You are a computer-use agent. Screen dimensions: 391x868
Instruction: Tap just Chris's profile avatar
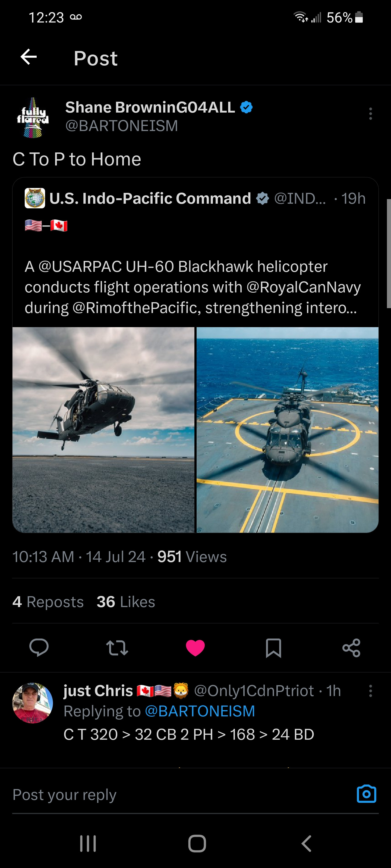pyautogui.click(x=33, y=703)
